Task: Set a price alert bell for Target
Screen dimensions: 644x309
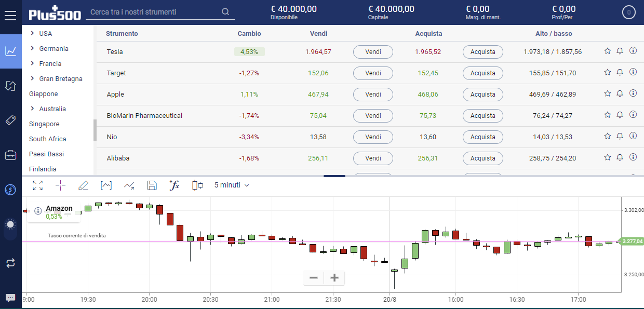Action: pos(620,72)
